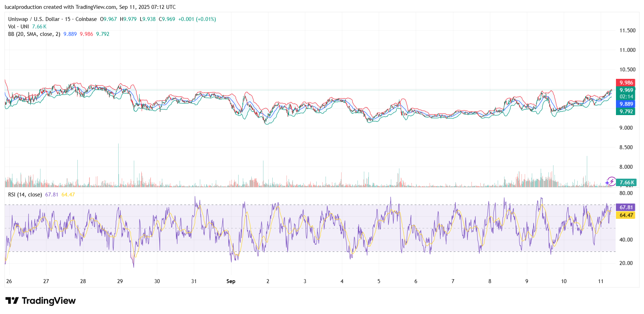Click the red 9.986 upper band price tag
644x314 pixels.
626,83
